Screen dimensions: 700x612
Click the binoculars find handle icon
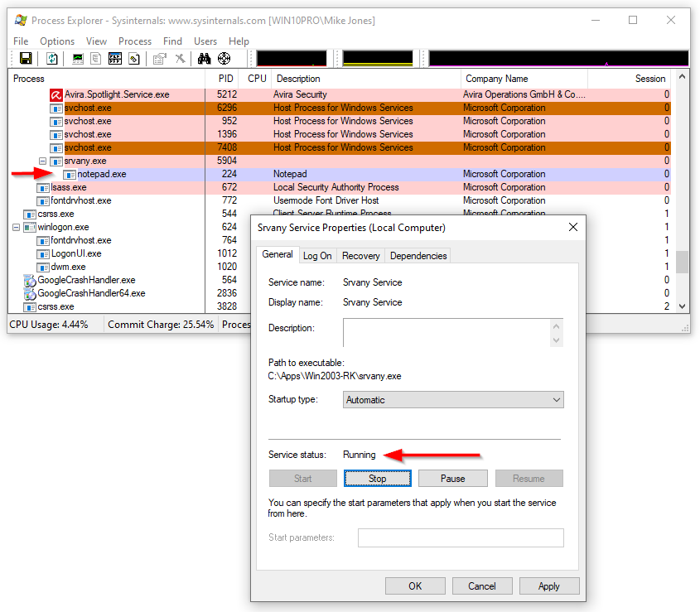pos(205,59)
